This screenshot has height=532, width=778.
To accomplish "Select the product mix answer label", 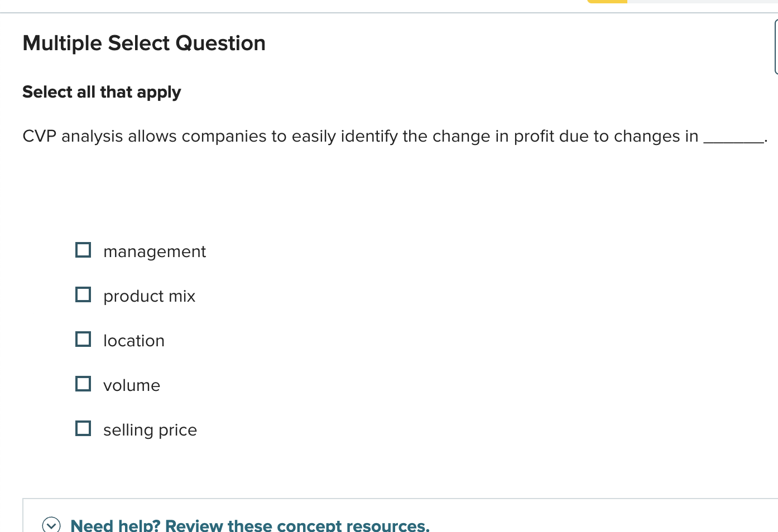I will coord(148,296).
